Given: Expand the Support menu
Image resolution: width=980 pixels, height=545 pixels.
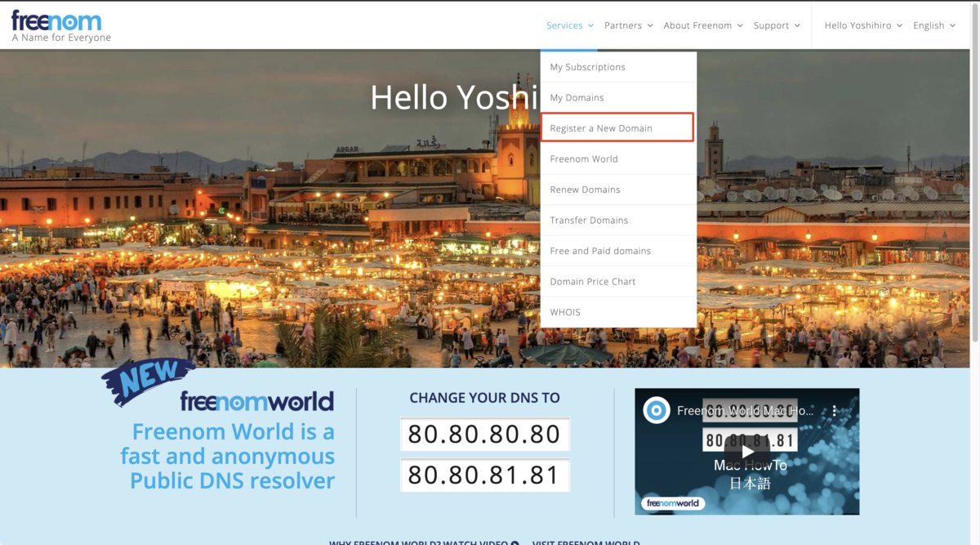Looking at the screenshot, I should (777, 25).
